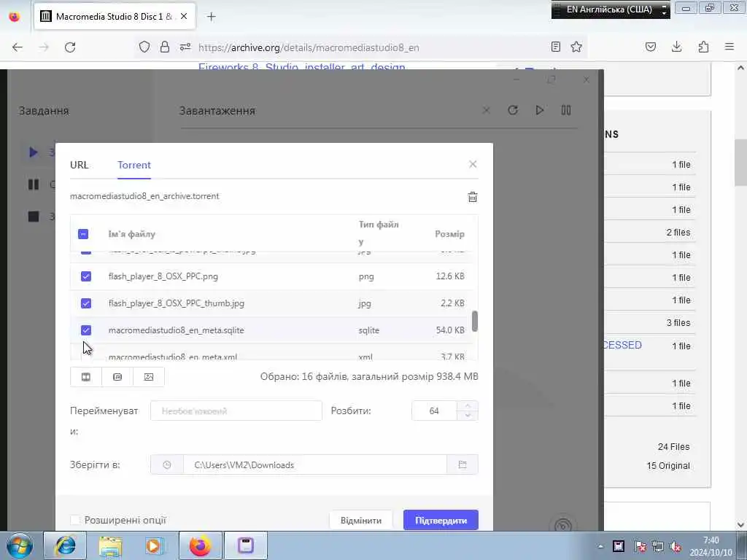Switch to Motrix app in taskbar
The width and height of the screenshot is (747, 560).
tap(246, 545)
